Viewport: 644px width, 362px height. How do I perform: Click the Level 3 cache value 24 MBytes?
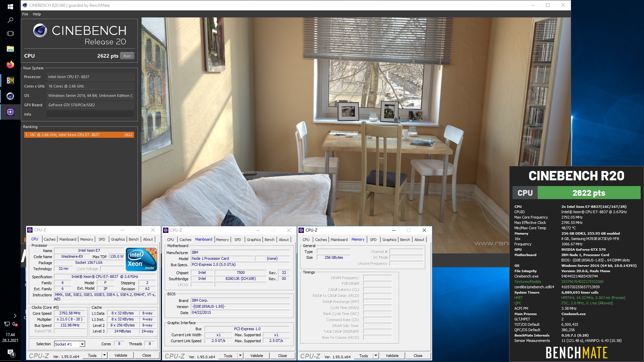pyautogui.click(x=123, y=331)
